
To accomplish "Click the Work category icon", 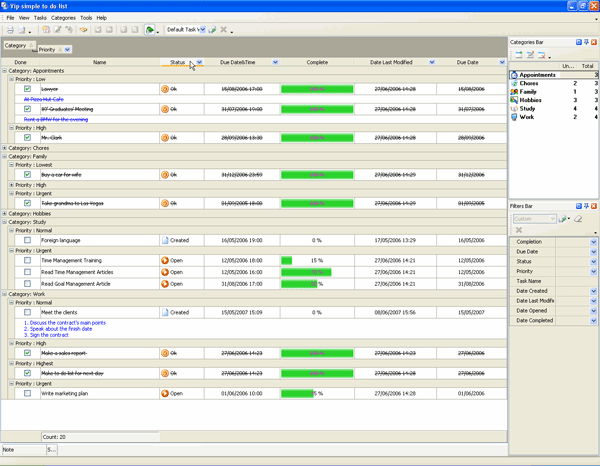I will point(515,118).
